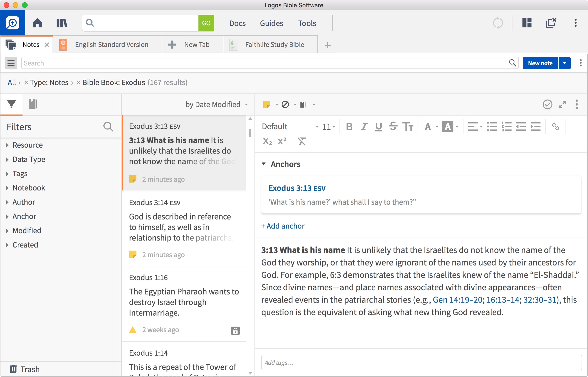The height and width of the screenshot is (377, 588).
Task: Expand the Data Type filter
Action: click(7, 159)
